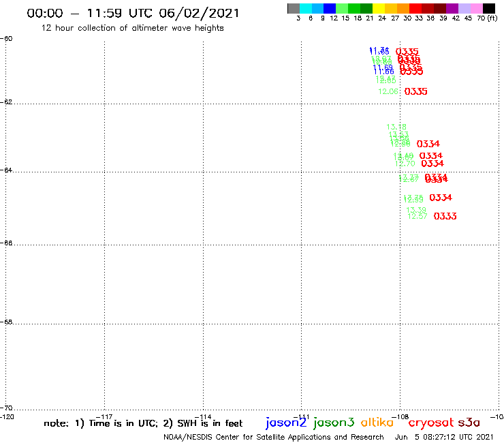Pick the yellow swatch in the color scale
This screenshot has height=443, width=504.
click(x=379, y=8)
